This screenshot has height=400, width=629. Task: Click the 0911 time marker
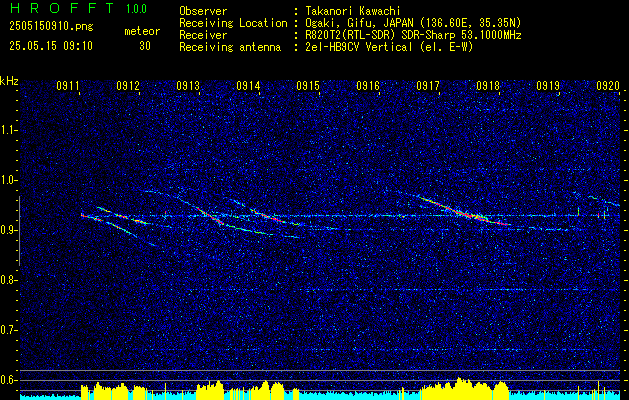pyautogui.click(x=68, y=85)
